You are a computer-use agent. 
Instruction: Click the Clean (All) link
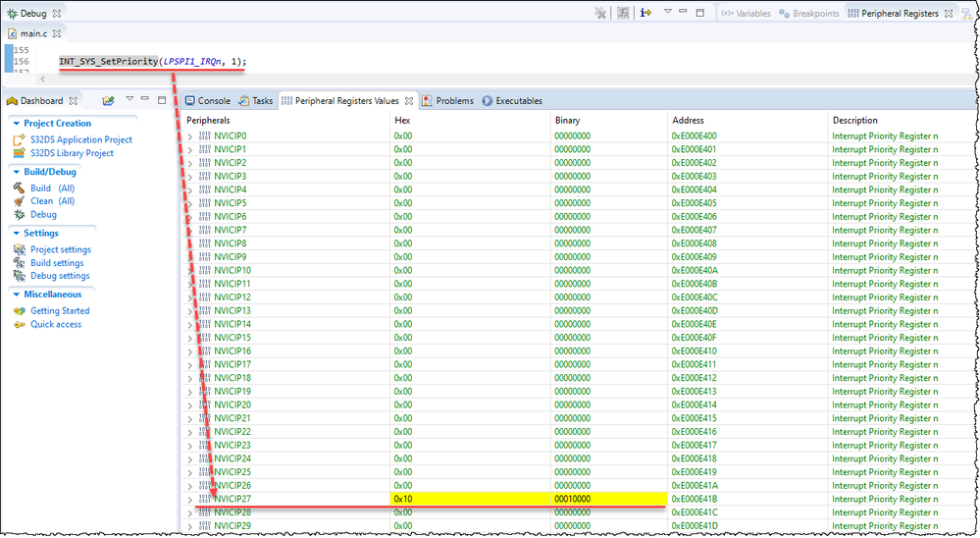(x=53, y=201)
